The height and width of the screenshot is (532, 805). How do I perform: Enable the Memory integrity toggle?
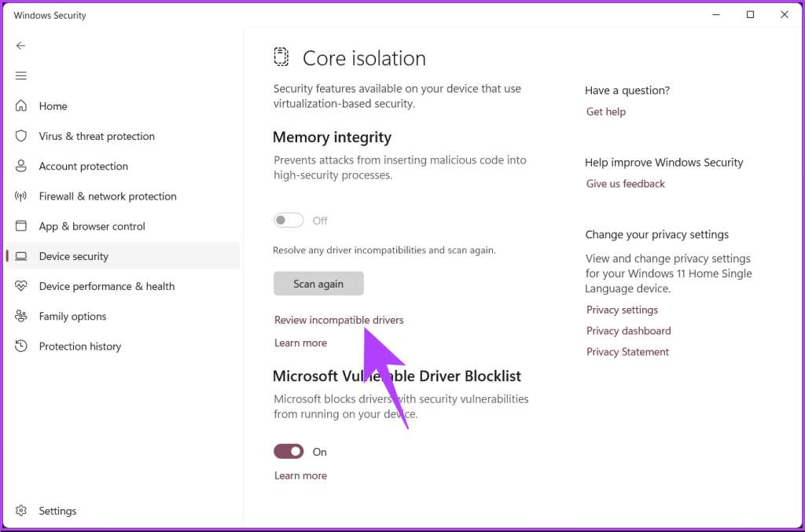pos(289,220)
